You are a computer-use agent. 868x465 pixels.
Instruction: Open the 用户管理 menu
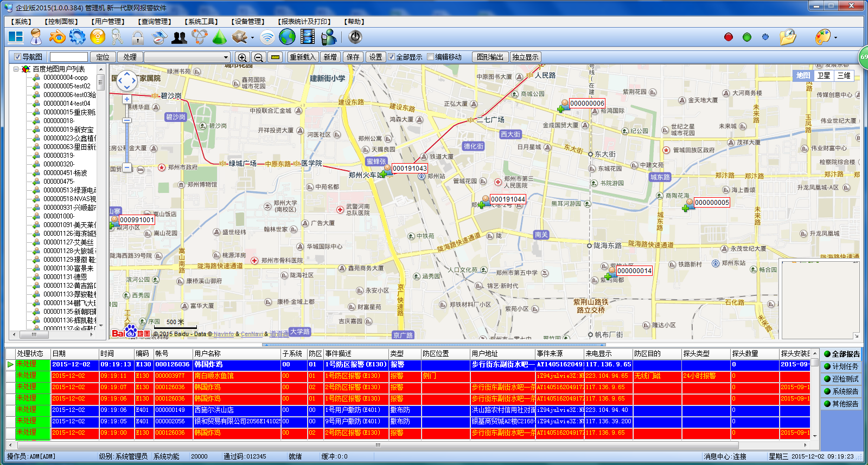click(x=108, y=22)
